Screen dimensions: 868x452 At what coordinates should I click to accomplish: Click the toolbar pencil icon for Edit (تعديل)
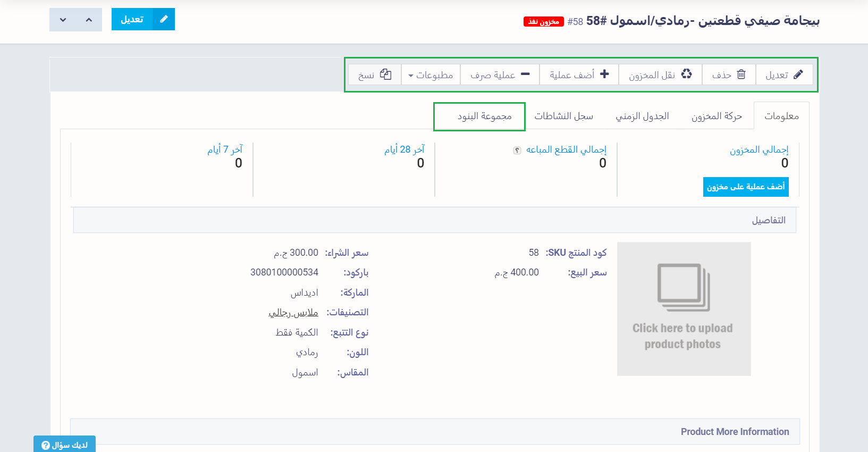(x=798, y=74)
